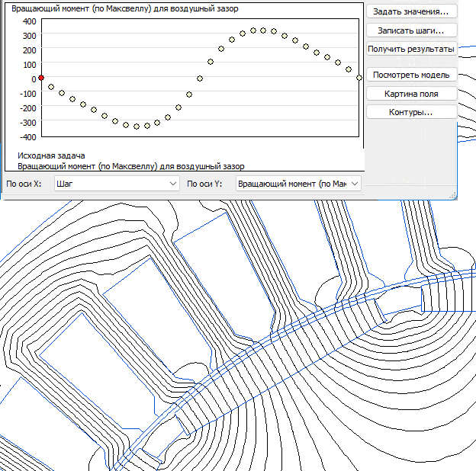Select the last data point at chart's right edge
Image resolution: width=476 pixels, height=471 pixels.
coord(359,78)
